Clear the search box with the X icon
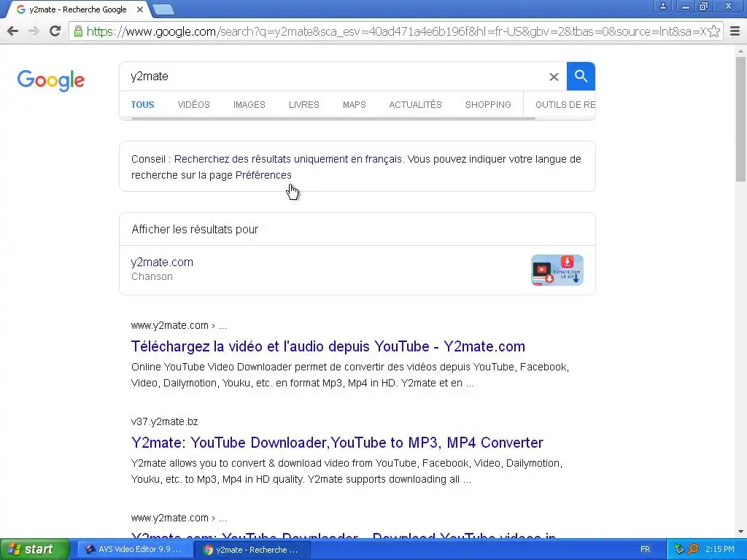This screenshot has height=560, width=747. (554, 77)
